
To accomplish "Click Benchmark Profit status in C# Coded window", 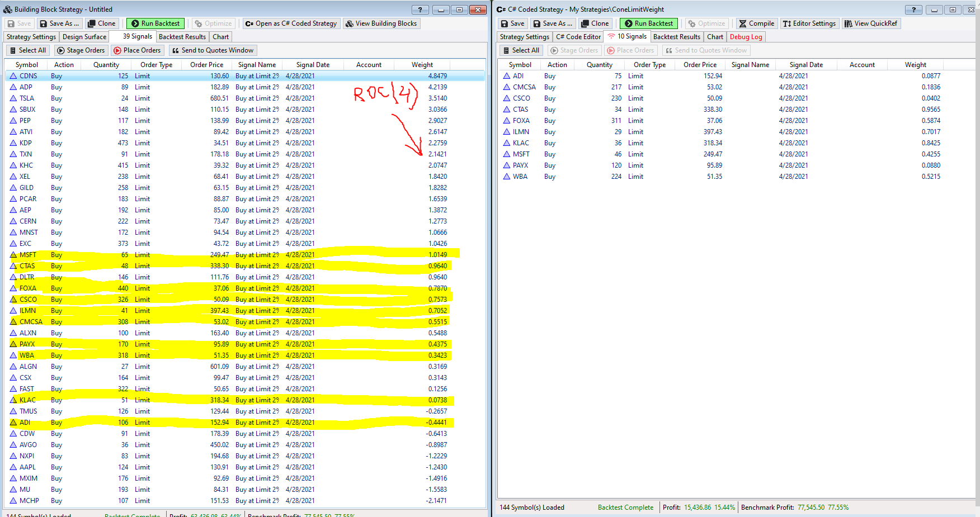I will point(795,507).
